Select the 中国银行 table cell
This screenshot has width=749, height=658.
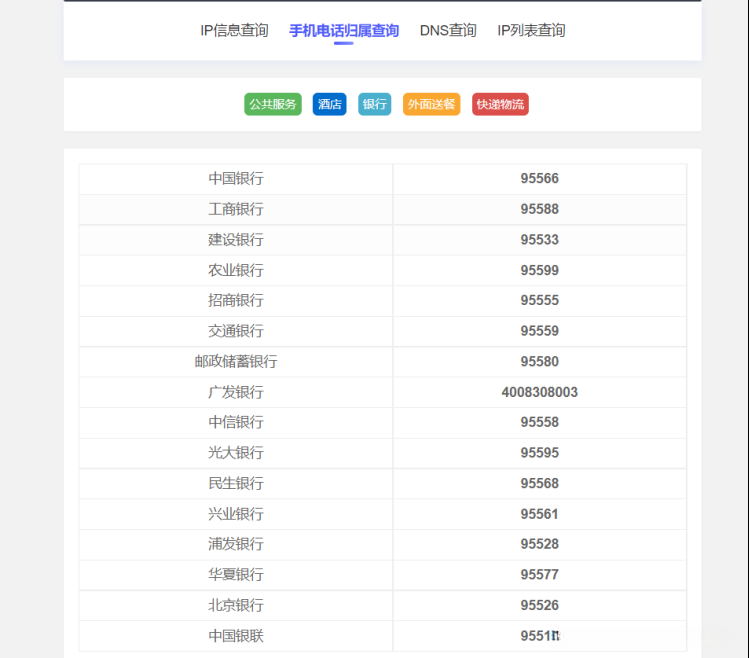[x=236, y=179]
